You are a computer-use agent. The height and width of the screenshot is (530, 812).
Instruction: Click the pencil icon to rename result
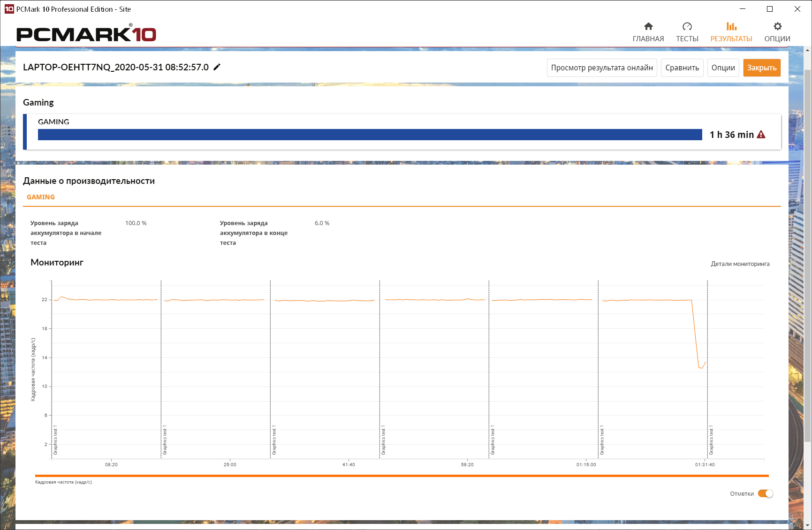coord(217,67)
